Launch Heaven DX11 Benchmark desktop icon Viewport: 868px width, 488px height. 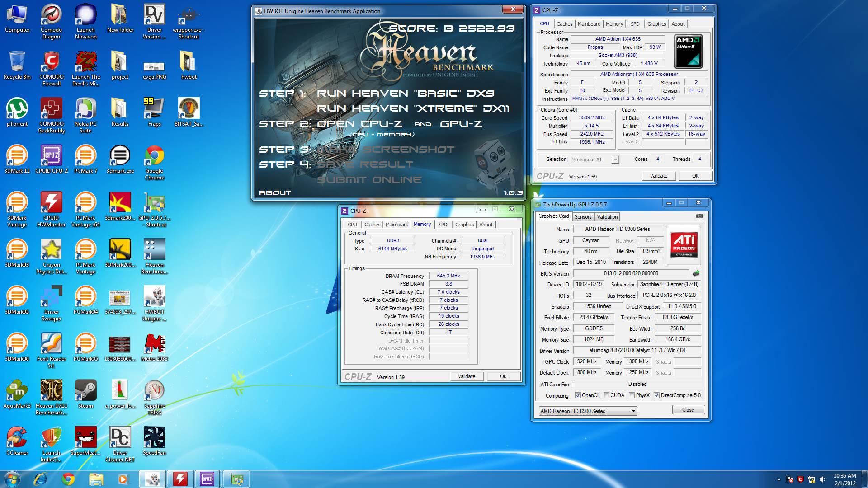point(52,398)
